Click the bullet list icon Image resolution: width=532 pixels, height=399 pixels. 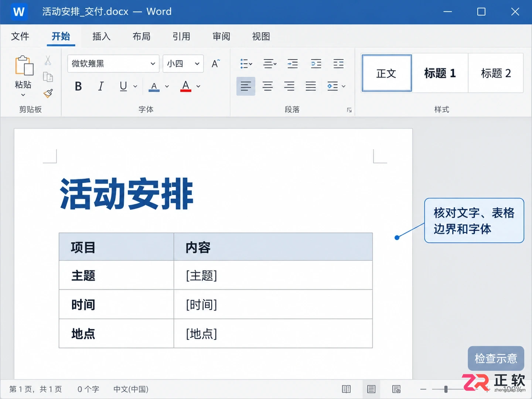[246, 64]
